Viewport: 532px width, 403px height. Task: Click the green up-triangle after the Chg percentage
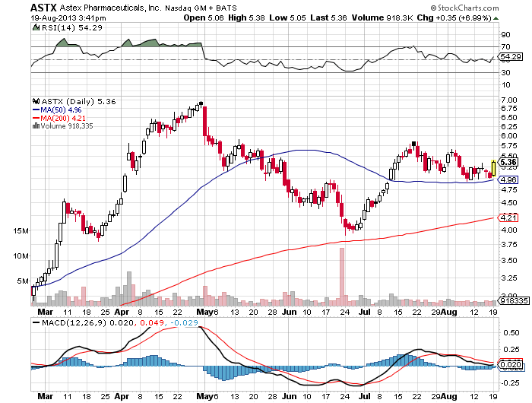point(496,18)
